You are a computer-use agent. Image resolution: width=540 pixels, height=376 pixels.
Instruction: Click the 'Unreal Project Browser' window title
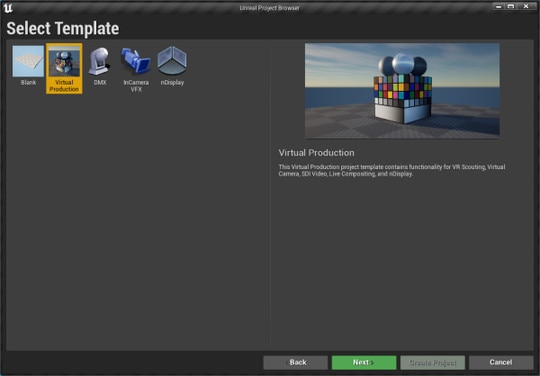click(x=270, y=8)
